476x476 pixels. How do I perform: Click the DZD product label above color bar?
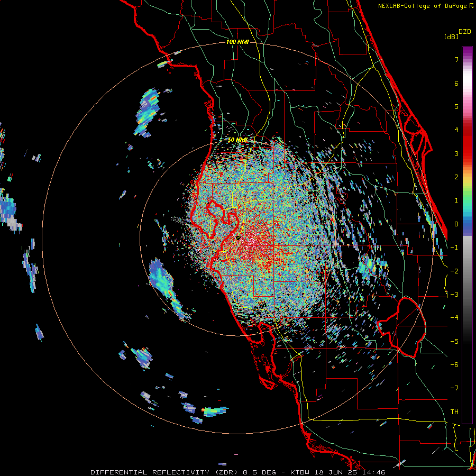coord(465,32)
